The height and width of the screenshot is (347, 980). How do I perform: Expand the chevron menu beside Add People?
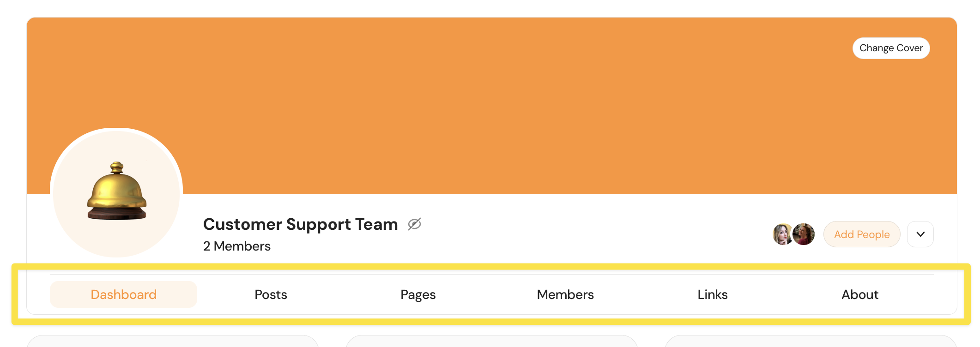pos(920,234)
